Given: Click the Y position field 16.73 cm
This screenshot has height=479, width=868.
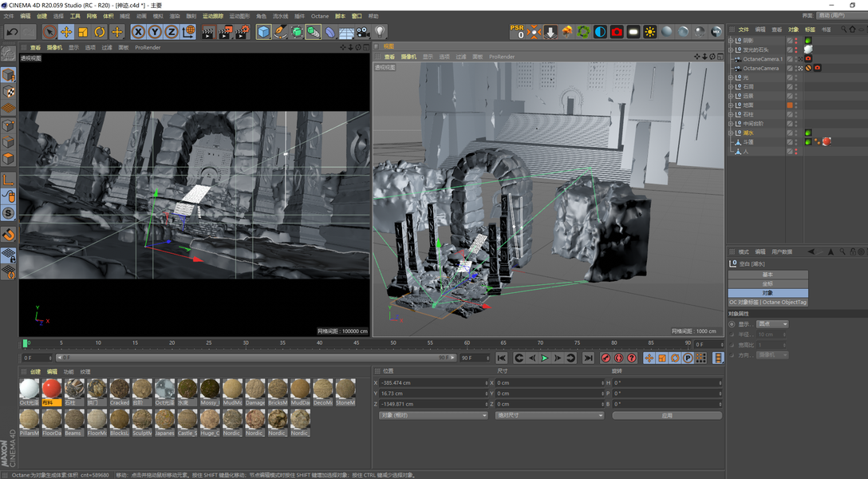Looking at the screenshot, I should pos(433,394).
